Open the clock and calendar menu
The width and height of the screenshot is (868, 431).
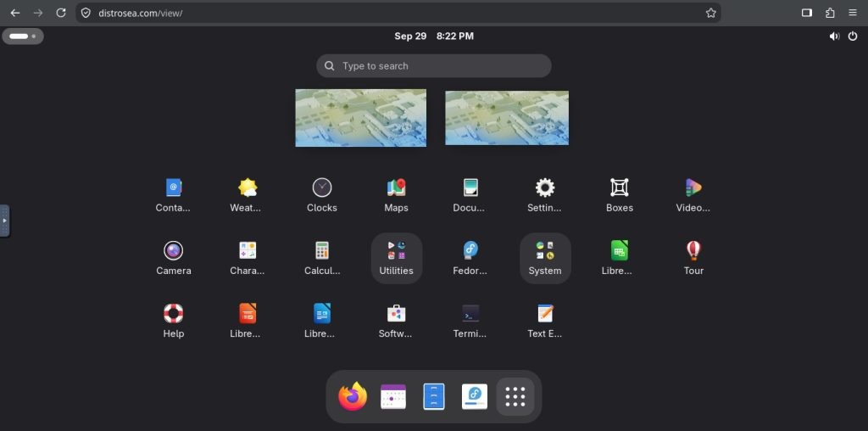434,36
